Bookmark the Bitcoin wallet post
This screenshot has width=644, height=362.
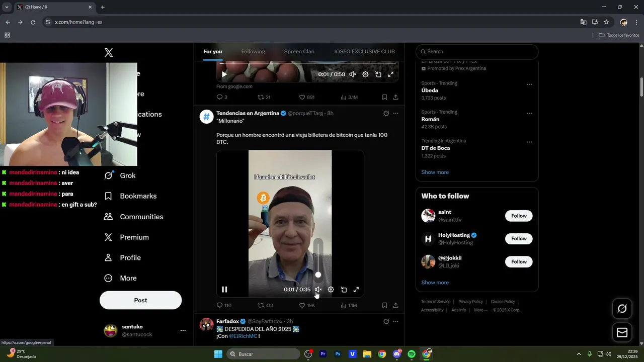(384, 305)
